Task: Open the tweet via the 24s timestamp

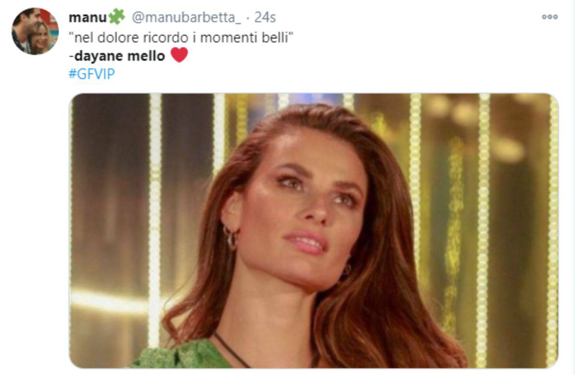Action: click(265, 17)
